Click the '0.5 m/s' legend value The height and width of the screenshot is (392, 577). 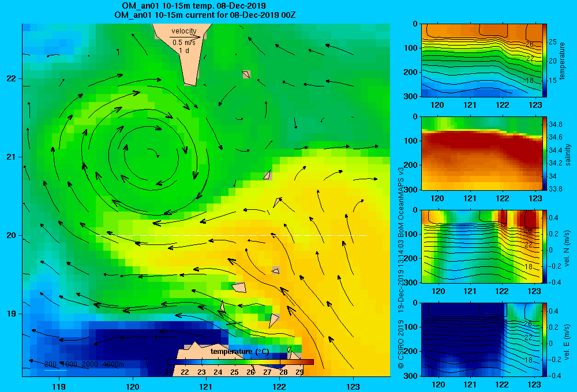pos(184,43)
